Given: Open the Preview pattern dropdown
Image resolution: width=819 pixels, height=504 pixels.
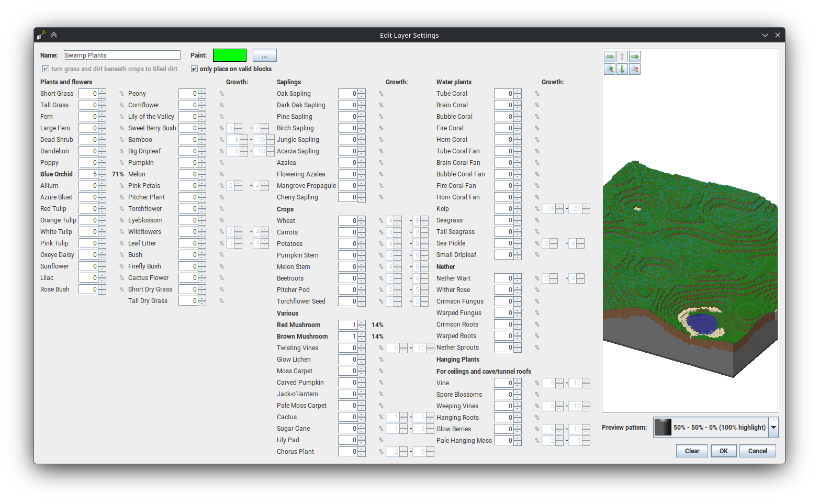Looking at the screenshot, I should click(x=773, y=428).
